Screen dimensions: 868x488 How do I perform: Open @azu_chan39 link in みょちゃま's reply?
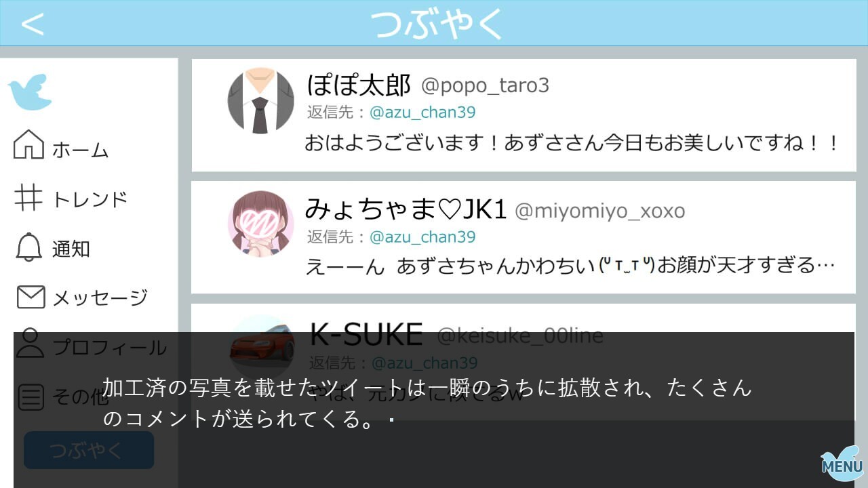(422, 237)
